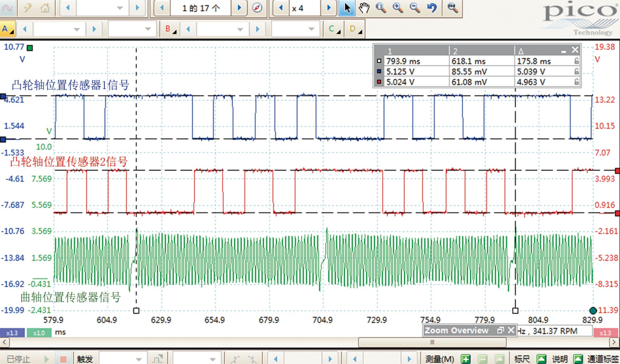The height and width of the screenshot is (364, 620).
Task: Open channel C options
Action: (334, 29)
